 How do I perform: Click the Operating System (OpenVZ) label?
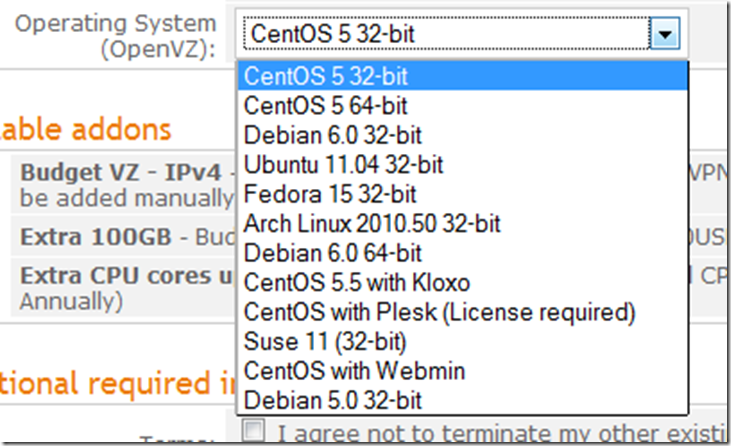[x=116, y=36]
